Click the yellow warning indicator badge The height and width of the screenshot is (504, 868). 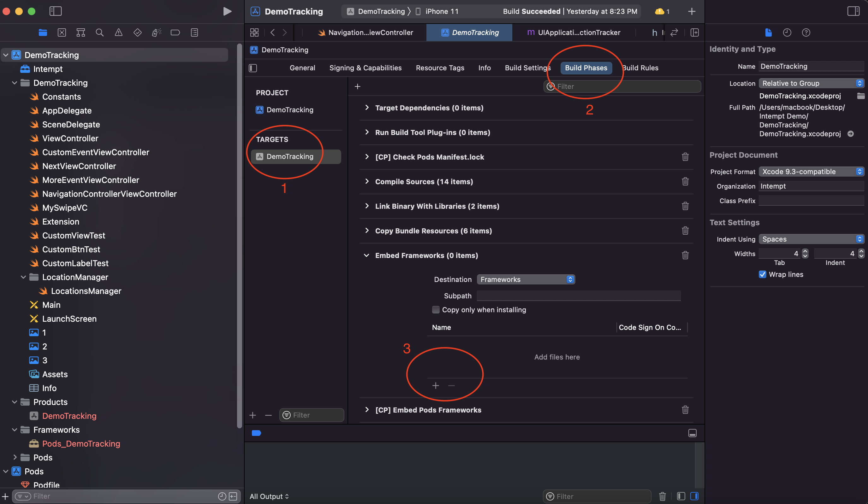pos(662,11)
